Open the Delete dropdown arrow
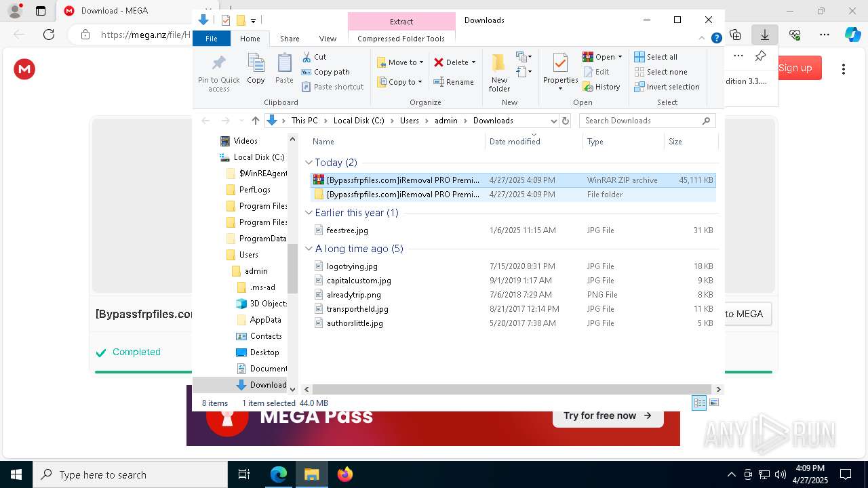 point(473,62)
